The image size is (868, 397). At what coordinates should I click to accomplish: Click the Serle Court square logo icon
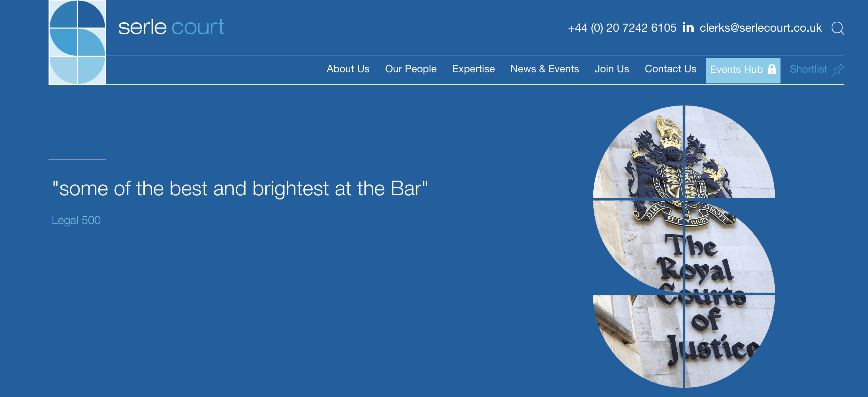tap(77, 42)
